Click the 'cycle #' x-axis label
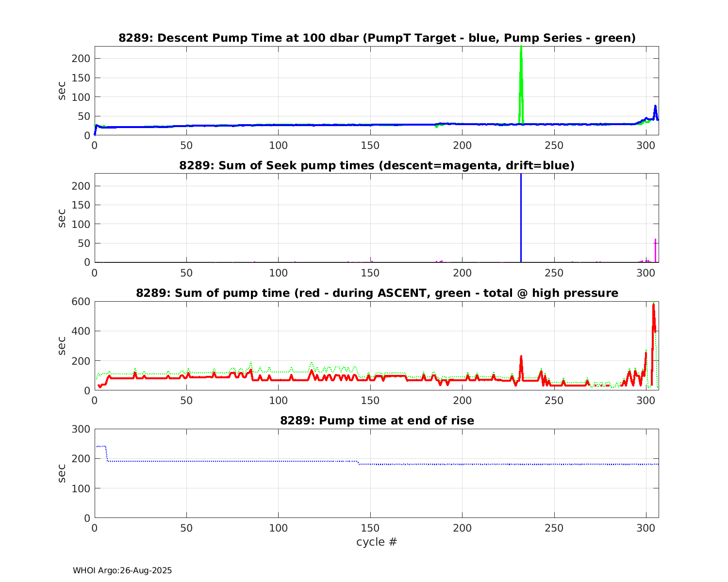The image size is (728, 582). (377, 542)
